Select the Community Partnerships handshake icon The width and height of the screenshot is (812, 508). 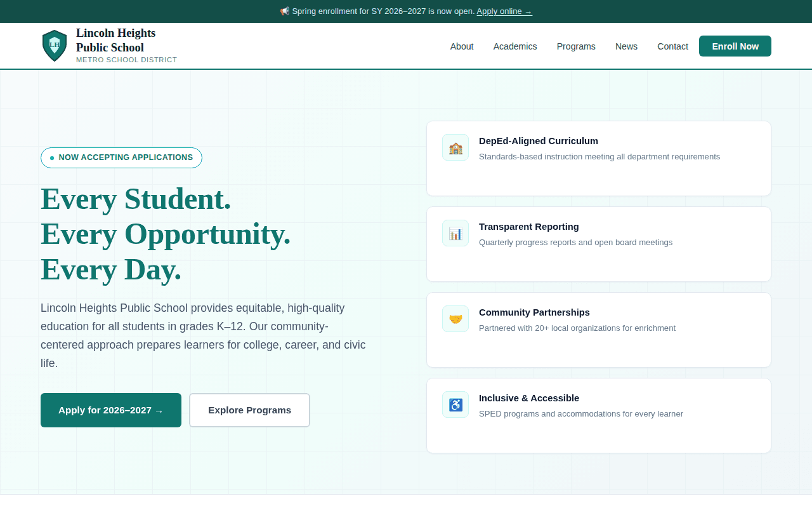pos(455,318)
